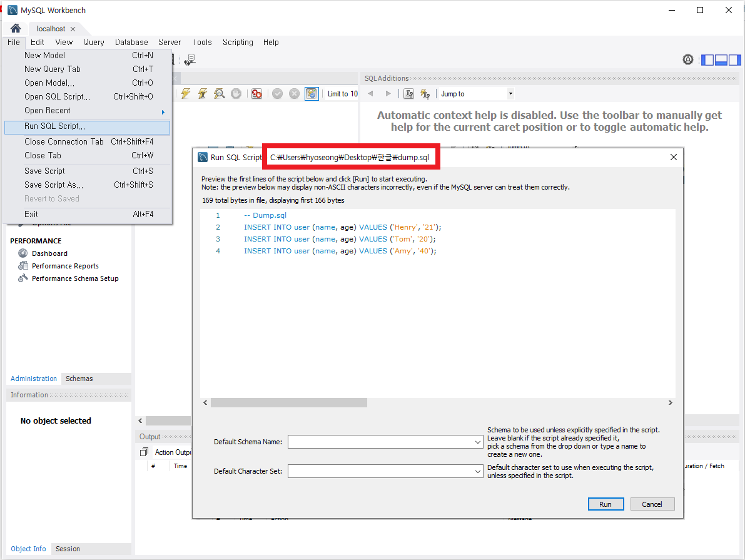Click the commit checkmark icon
Image resolution: width=745 pixels, height=560 pixels.
[278, 94]
